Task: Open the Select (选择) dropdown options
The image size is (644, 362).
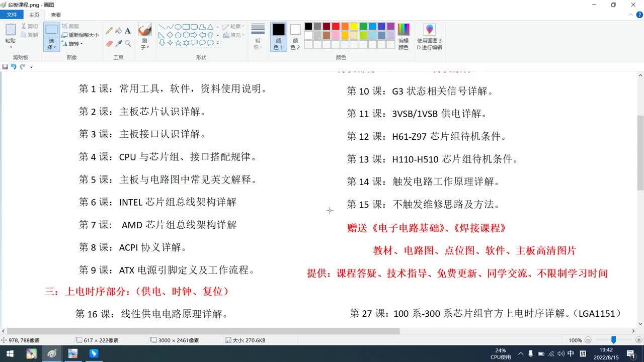Action: click(51, 44)
